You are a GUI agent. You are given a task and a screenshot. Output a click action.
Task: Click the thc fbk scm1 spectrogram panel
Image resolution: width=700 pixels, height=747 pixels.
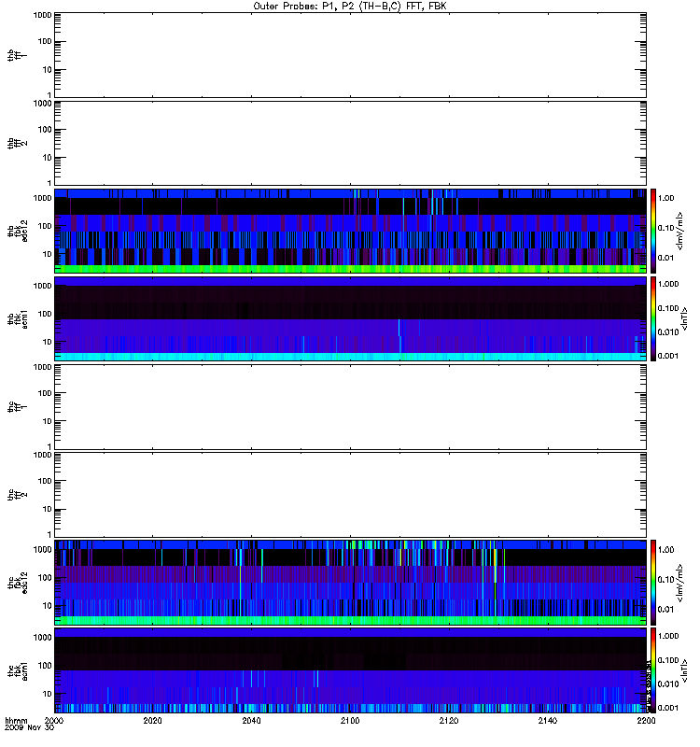tap(350, 670)
